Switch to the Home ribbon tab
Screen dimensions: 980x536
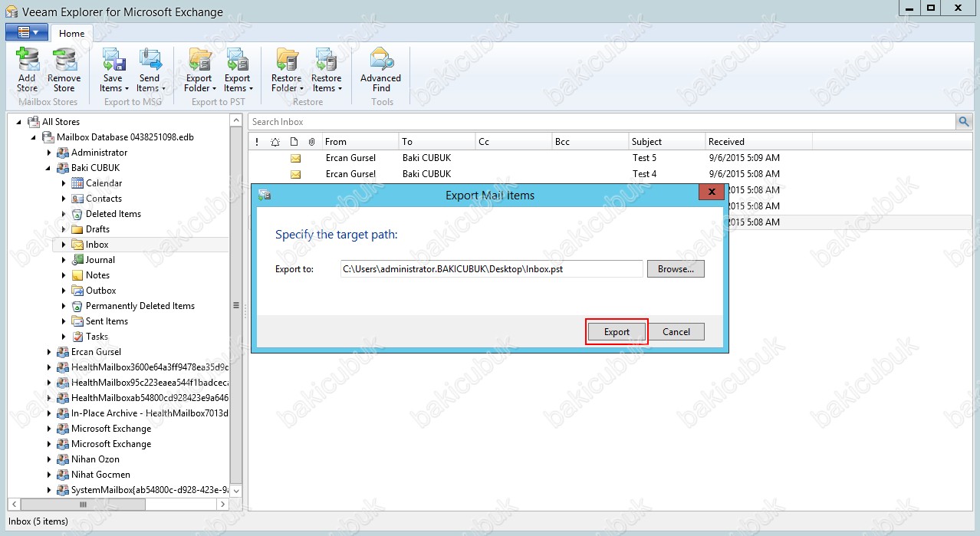(72, 33)
